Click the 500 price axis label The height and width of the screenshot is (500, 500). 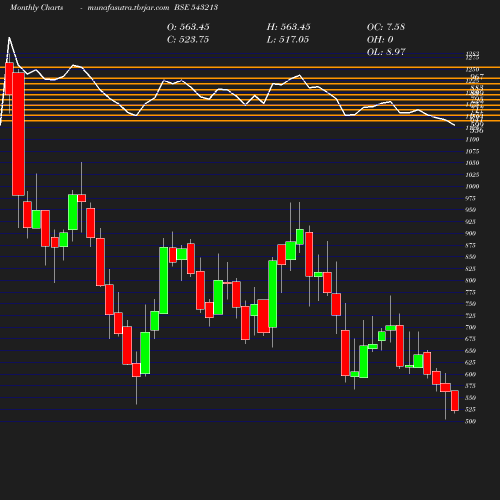pyautogui.click(x=471, y=421)
